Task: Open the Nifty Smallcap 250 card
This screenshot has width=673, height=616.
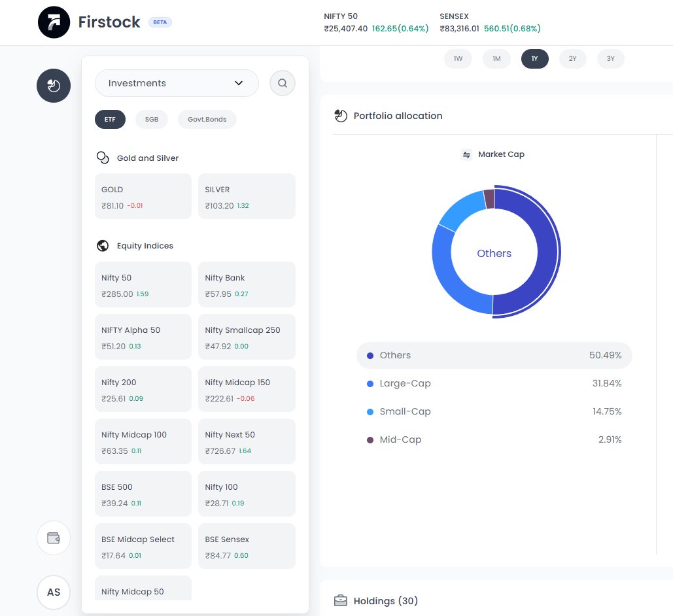Action: coord(247,337)
